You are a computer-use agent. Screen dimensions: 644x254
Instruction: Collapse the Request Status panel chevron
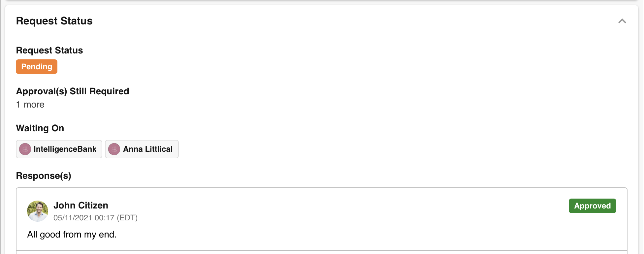click(x=622, y=21)
